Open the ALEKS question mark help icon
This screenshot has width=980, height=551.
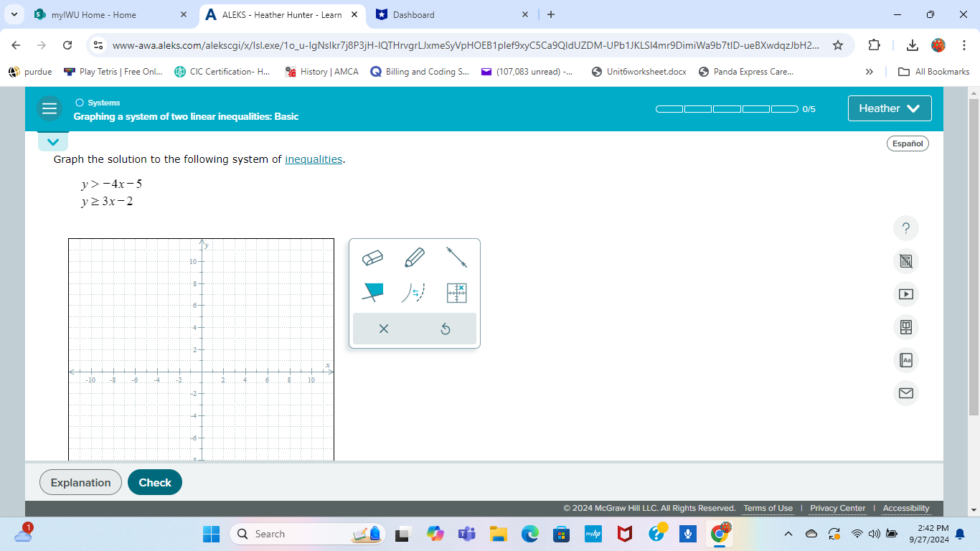click(906, 228)
